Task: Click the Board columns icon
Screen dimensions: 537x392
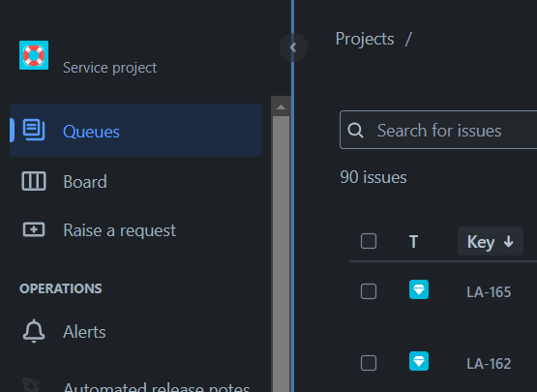Action: click(x=34, y=181)
